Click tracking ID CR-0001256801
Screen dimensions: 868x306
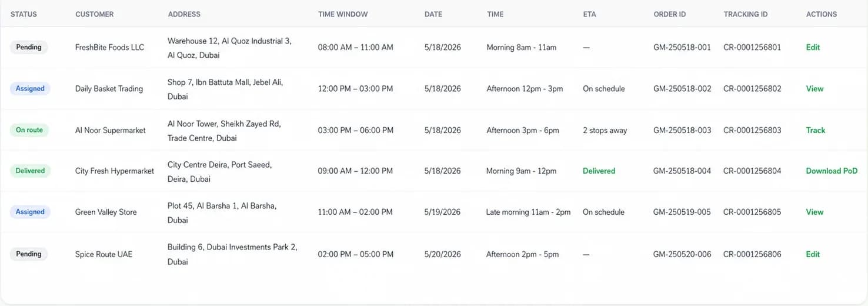(x=752, y=47)
